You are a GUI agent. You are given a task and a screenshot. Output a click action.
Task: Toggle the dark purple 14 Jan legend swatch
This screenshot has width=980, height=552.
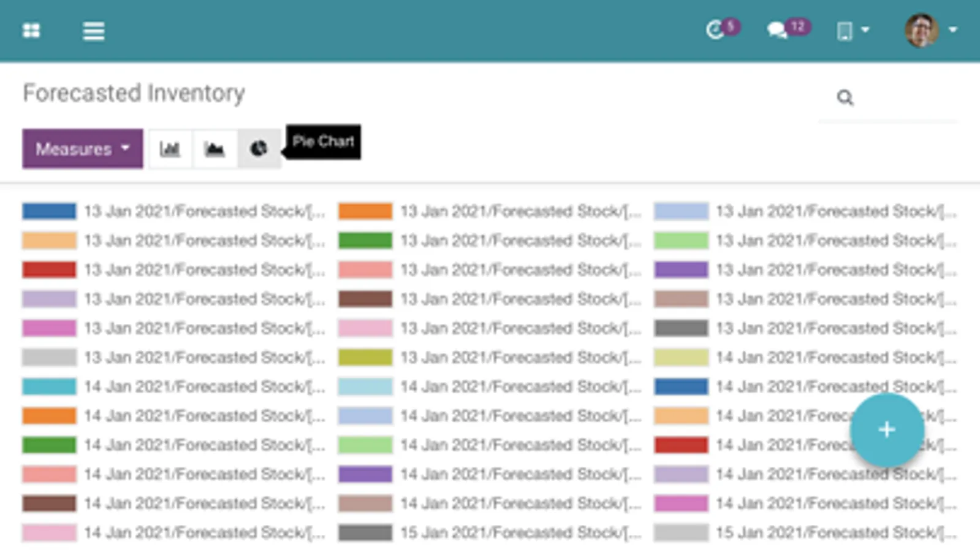click(x=365, y=474)
